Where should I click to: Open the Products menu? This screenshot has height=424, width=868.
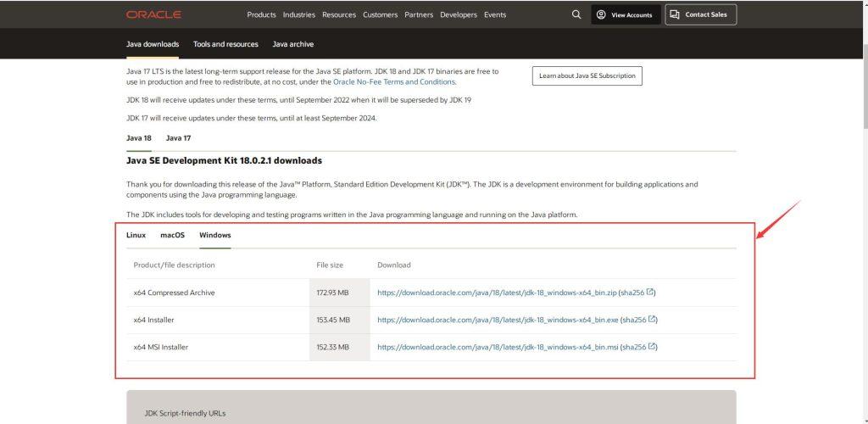tap(261, 15)
